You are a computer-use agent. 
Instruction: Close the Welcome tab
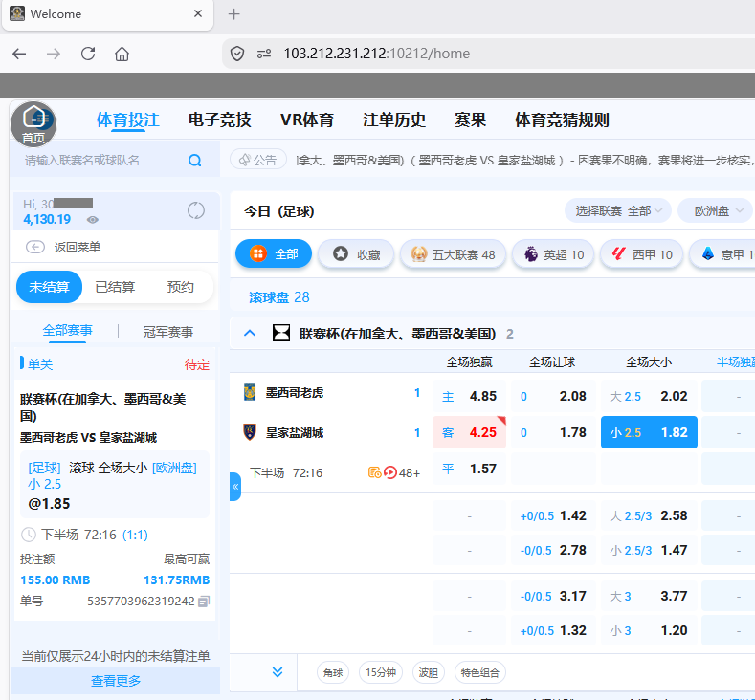click(198, 13)
